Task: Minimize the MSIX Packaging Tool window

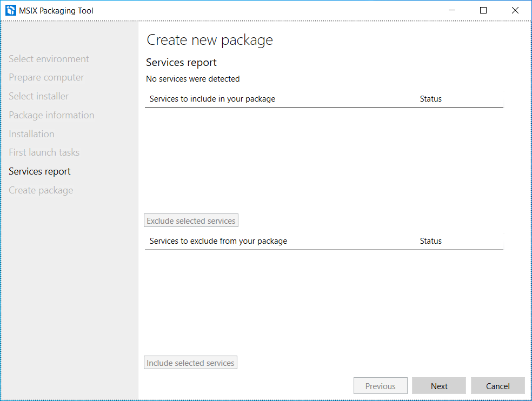Action: click(x=452, y=10)
